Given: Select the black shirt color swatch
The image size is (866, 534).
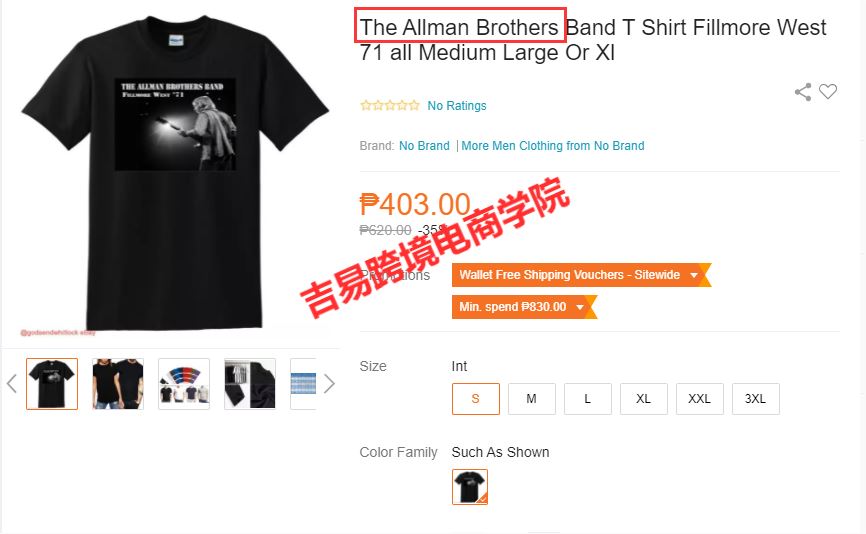Looking at the screenshot, I should [470, 487].
